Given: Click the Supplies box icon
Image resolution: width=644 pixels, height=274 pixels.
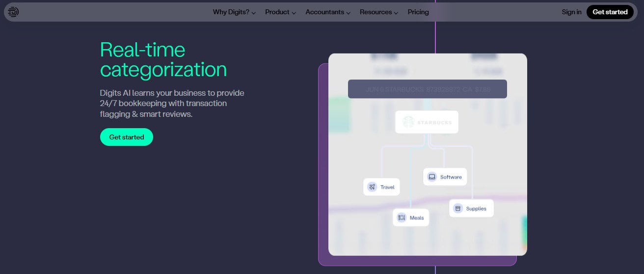Looking at the screenshot, I should click(458, 208).
